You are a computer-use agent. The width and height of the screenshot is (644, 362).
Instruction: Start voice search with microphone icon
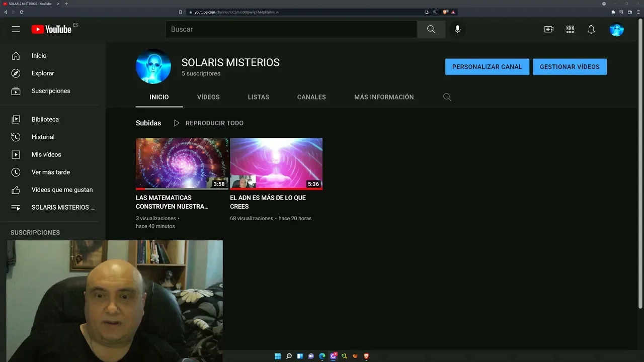tap(457, 29)
